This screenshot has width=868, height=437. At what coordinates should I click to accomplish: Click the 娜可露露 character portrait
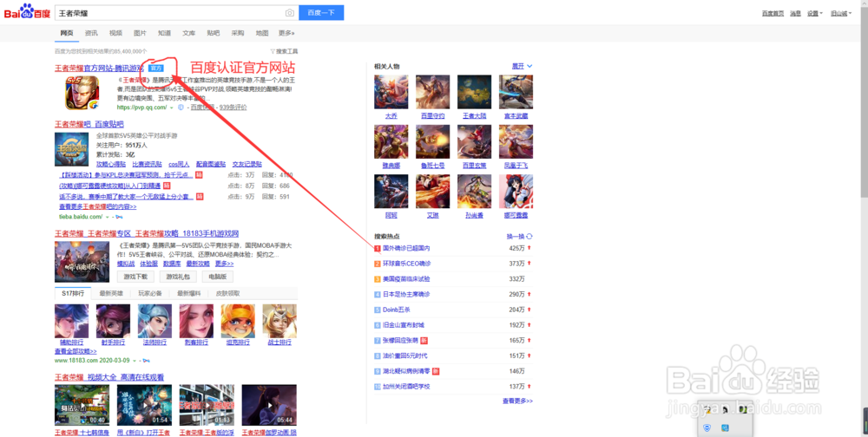coord(516,192)
